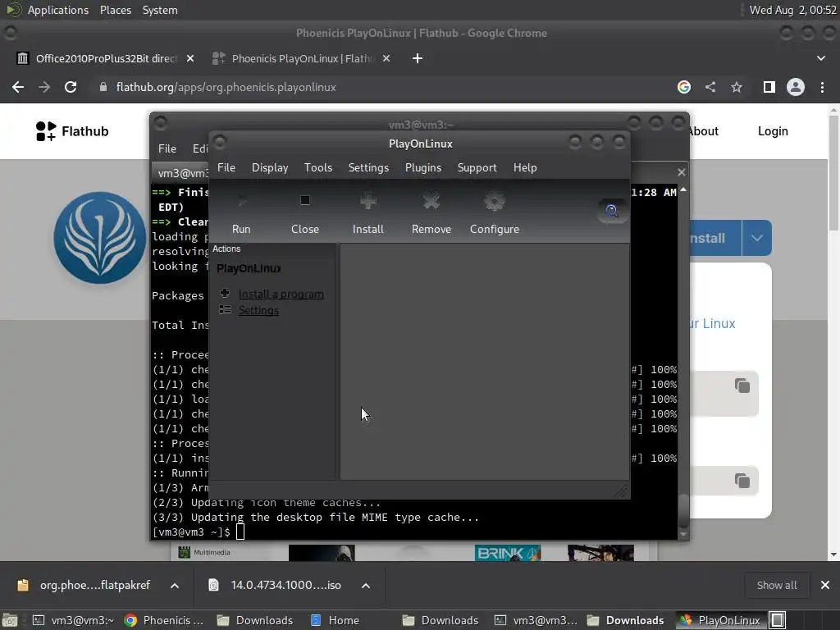Click the BRINK game thumbnail

507,553
